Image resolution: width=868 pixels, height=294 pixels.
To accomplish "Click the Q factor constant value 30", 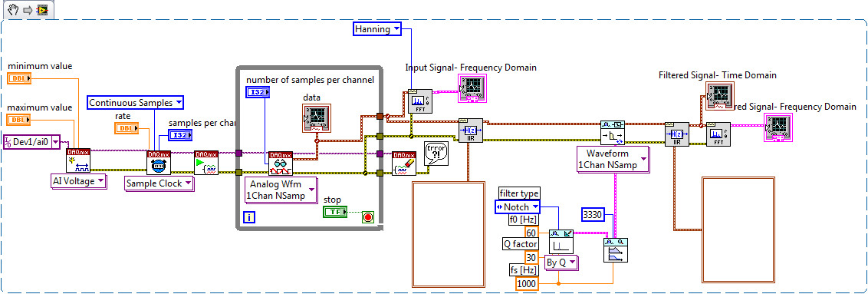I will click(x=531, y=258).
